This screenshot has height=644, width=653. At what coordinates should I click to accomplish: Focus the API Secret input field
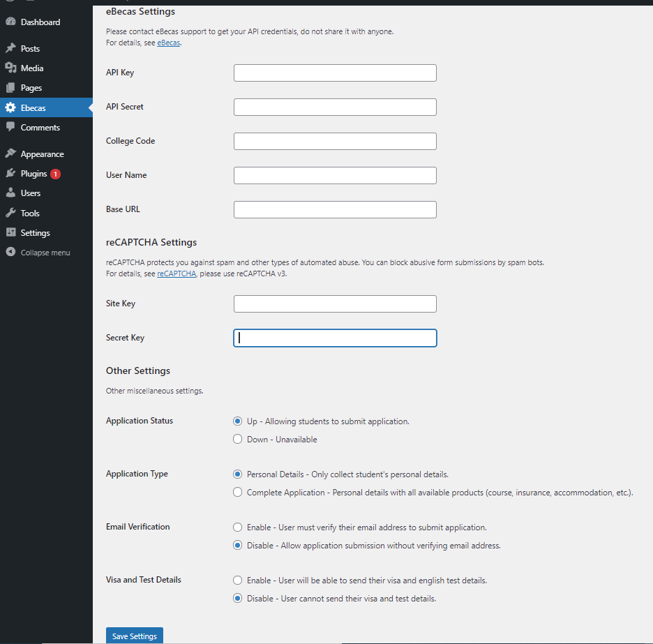(x=336, y=107)
